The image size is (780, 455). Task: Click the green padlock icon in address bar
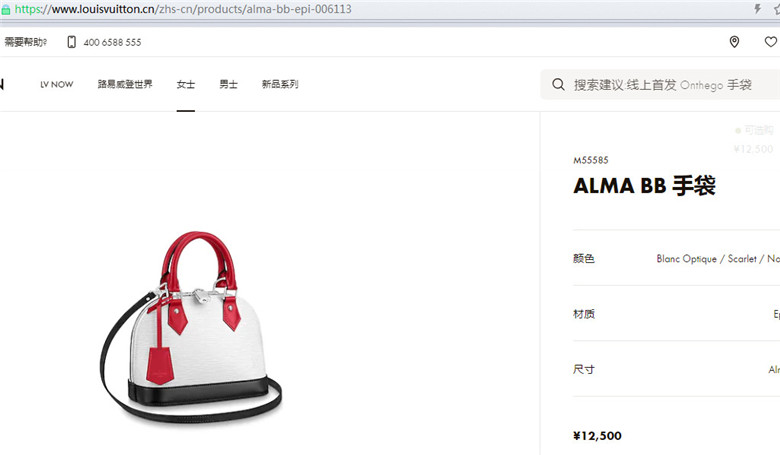point(6,9)
